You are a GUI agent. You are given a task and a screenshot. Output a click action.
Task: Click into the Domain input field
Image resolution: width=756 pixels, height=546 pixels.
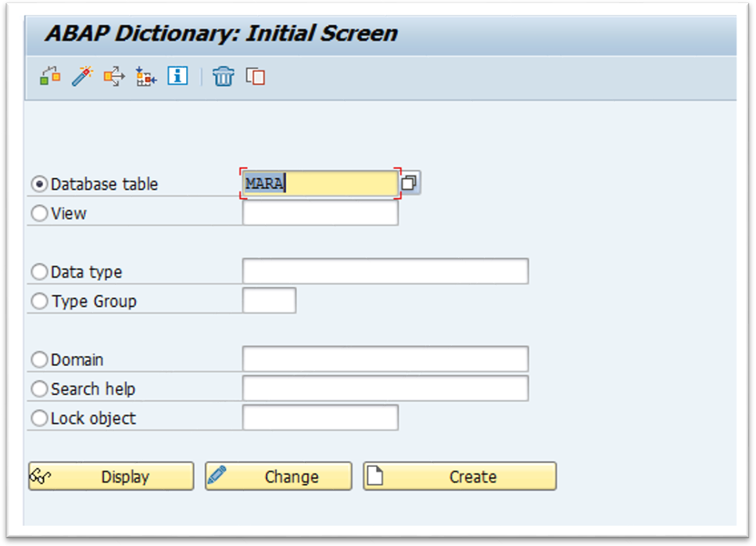pos(385,360)
